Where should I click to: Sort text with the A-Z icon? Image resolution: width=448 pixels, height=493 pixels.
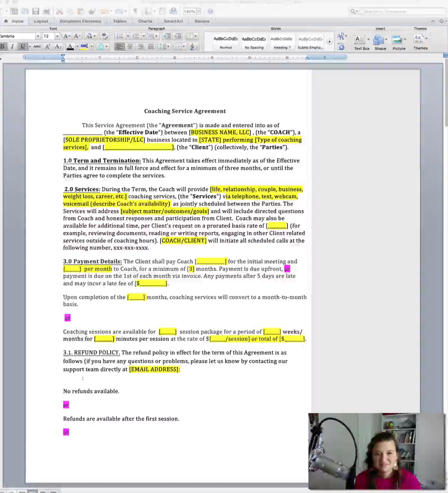pos(193,47)
